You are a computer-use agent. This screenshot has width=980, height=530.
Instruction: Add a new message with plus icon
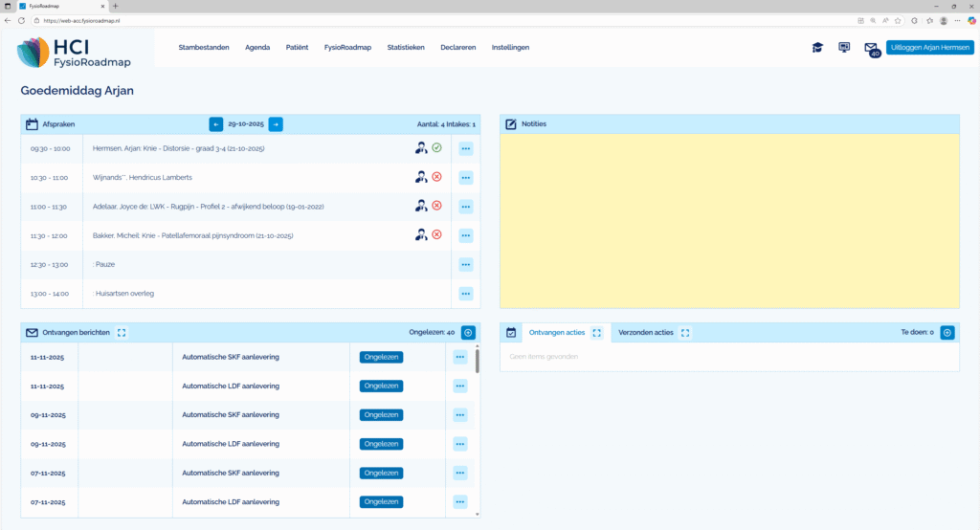468,333
